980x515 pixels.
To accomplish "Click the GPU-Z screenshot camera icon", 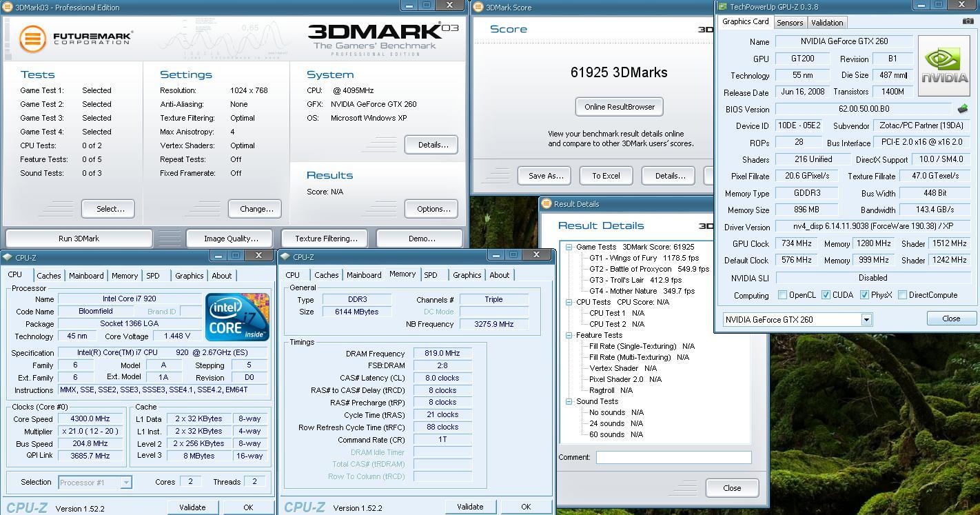I will (968, 21).
